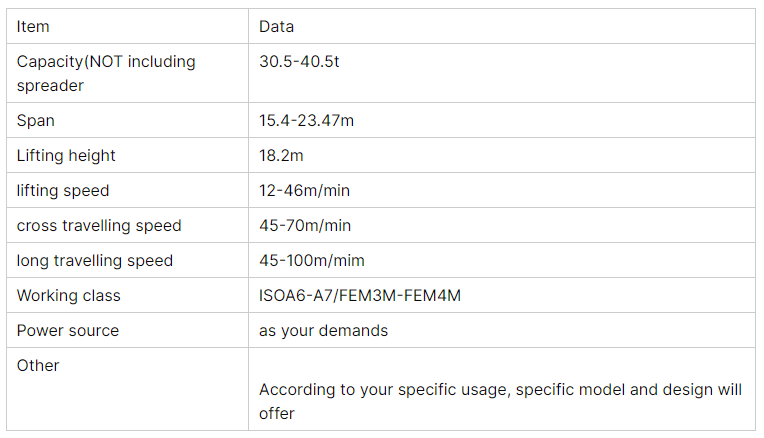Click the 30.5-40.5t capacity value
This screenshot has height=438, width=764.
point(300,62)
